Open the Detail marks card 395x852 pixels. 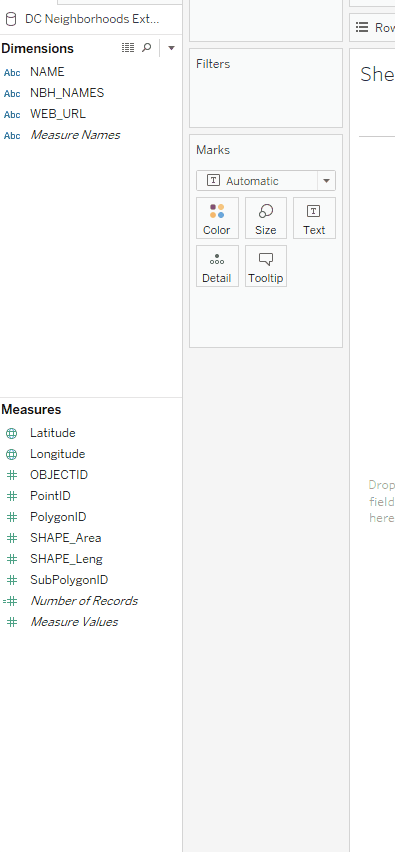(217, 266)
